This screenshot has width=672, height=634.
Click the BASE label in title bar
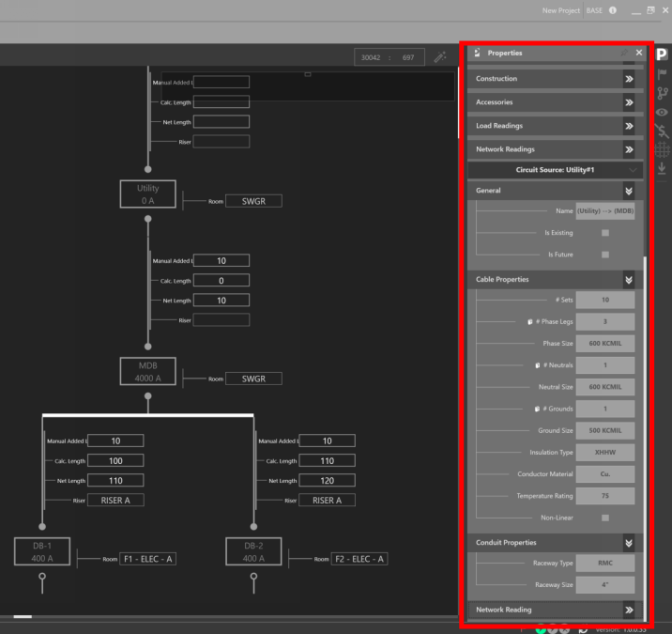(594, 10)
